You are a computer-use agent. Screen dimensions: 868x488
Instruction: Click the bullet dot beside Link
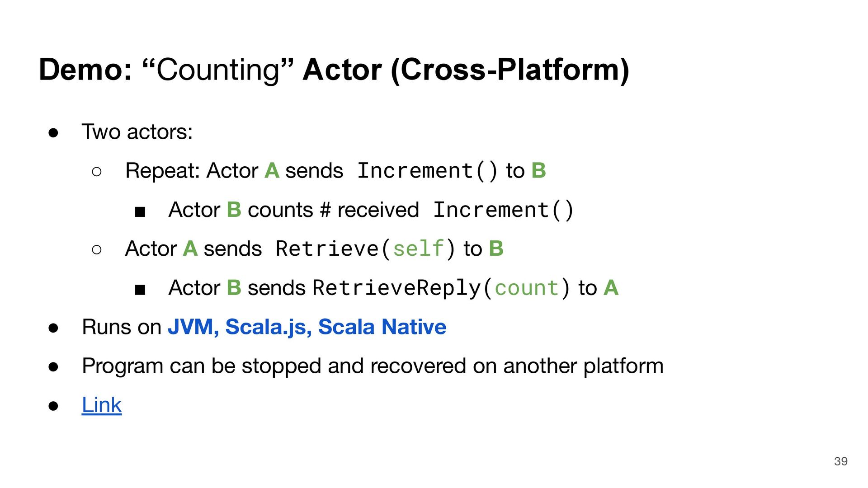[x=53, y=406]
